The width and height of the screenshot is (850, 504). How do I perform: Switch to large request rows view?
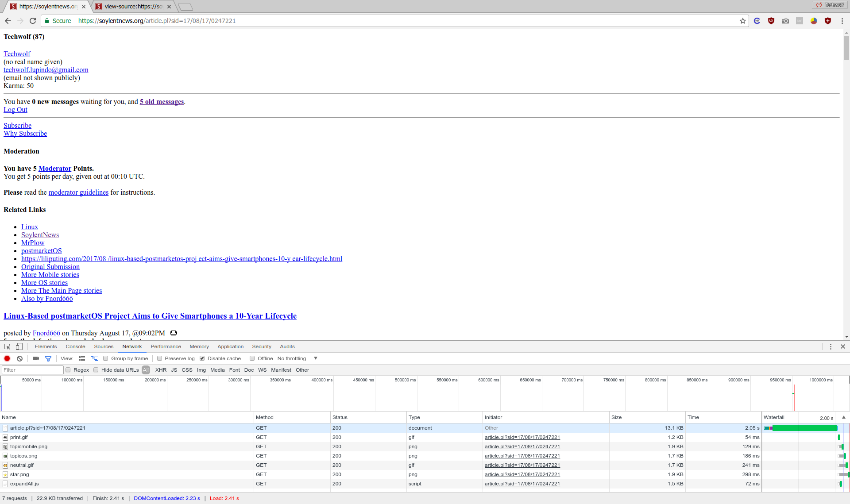[x=82, y=358]
